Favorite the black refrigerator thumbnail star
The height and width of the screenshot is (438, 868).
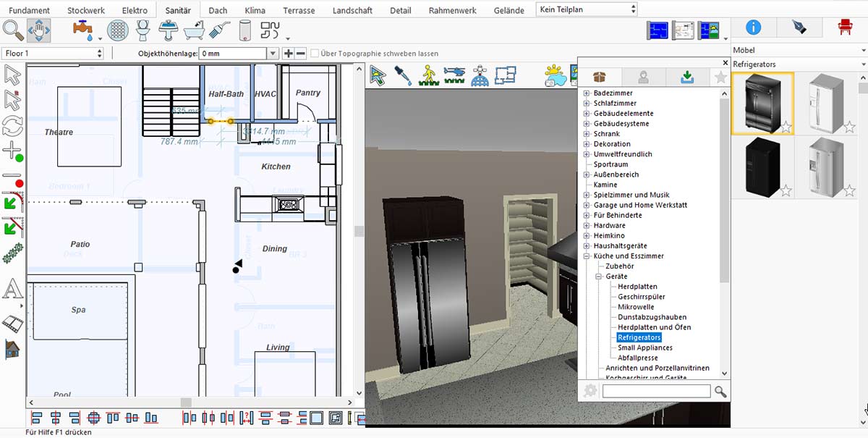[x=786, y=191]
